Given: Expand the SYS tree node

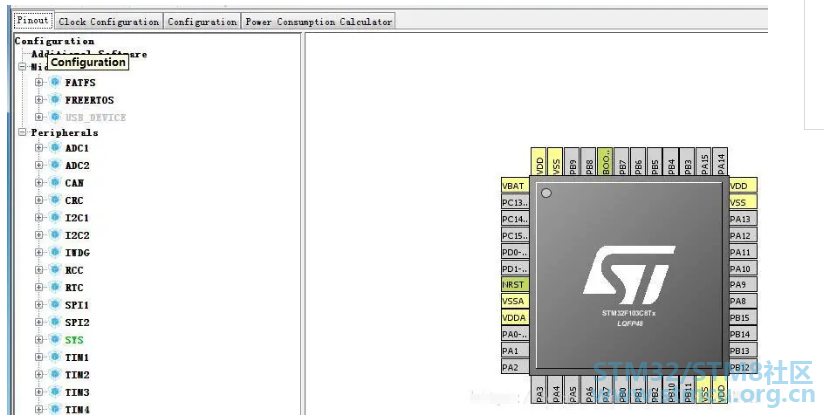Looking at the screenshot, I should 39,339.
